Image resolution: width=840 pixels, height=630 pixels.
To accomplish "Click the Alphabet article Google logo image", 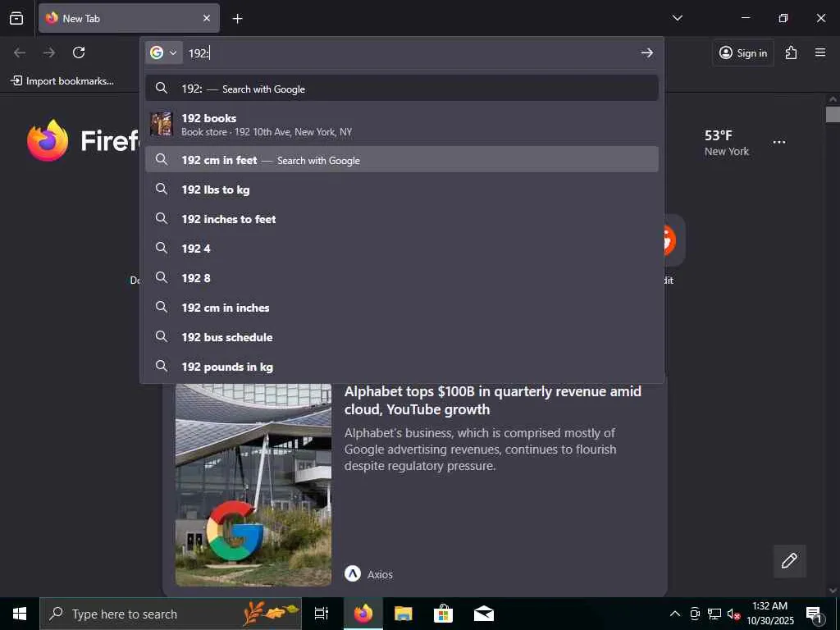I will click(253, 485).
